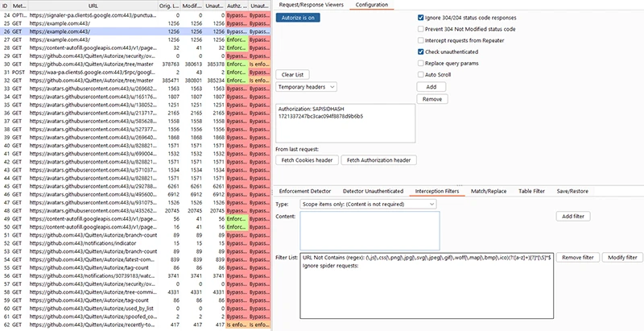
Task: Click the Add header button
Action: (x=431, y=87)
